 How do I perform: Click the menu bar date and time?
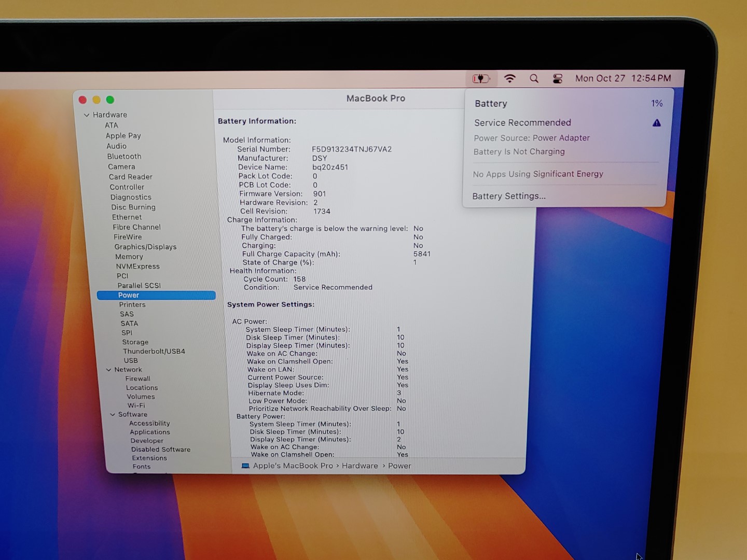(622, 78)
